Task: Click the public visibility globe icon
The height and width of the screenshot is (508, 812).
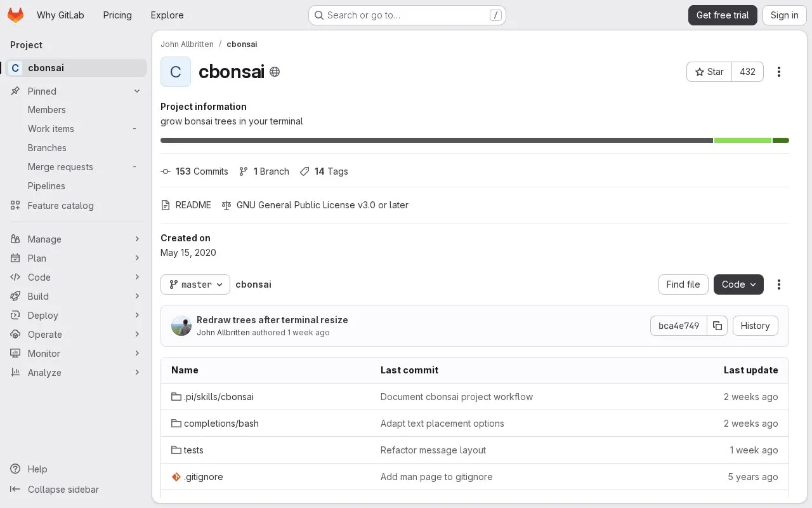Action: point(275,72)
